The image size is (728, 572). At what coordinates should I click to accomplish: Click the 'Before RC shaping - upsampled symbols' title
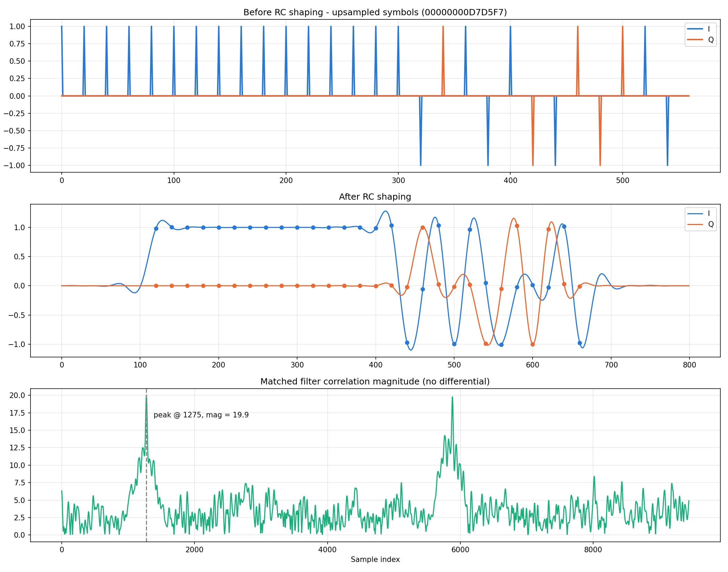tap(375, 12)
